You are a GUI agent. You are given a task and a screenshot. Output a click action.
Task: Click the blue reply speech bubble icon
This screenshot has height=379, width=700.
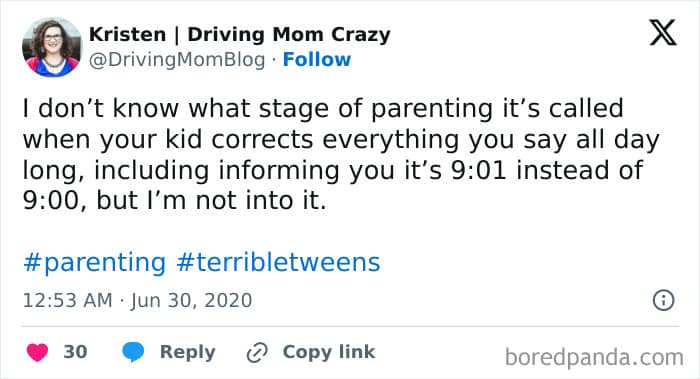point(133,352)
